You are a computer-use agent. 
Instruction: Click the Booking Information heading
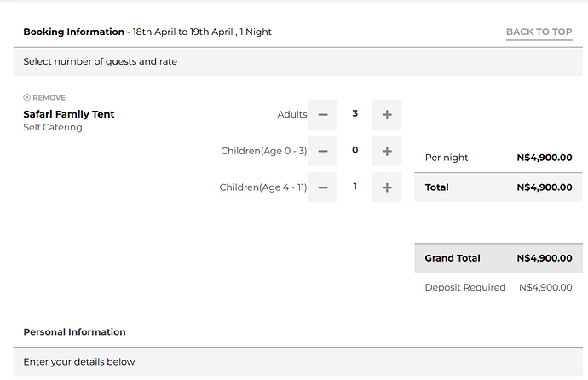[x=73, y=32]
